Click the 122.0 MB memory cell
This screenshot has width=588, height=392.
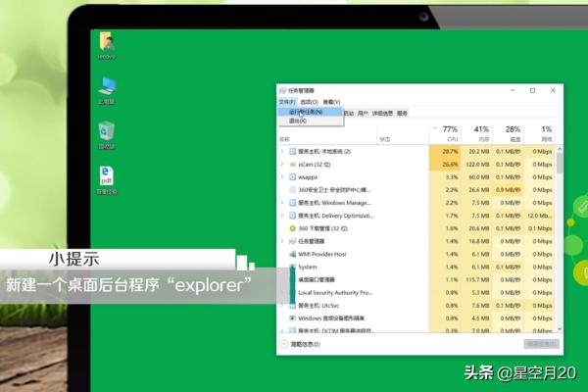coord(476,165)
